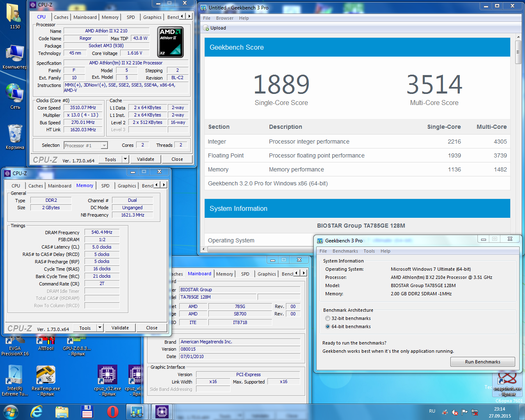This screenshot has width=525, height=420.
Task: Open Browser menu in Geekbench results window
Action: (225, 18)
